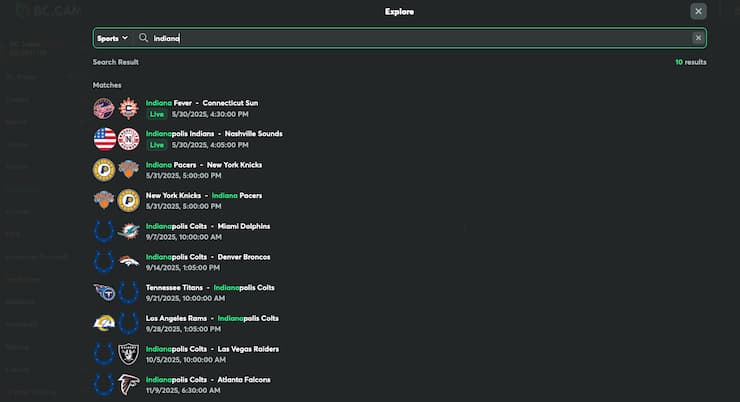Click the Explore dialog title

point(399,12)
